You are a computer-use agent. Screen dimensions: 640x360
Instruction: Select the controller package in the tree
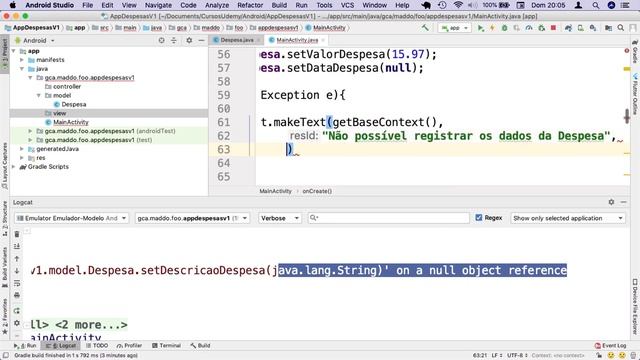coord(63,87)
